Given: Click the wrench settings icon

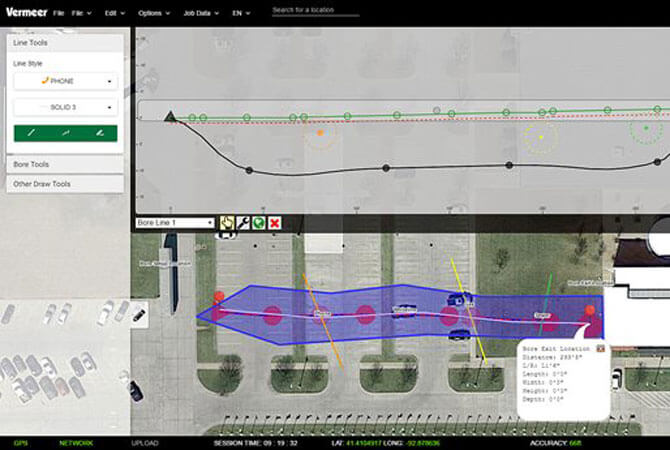Looking at the screenshot, I should pyautogui.click(x=243, y=222).
